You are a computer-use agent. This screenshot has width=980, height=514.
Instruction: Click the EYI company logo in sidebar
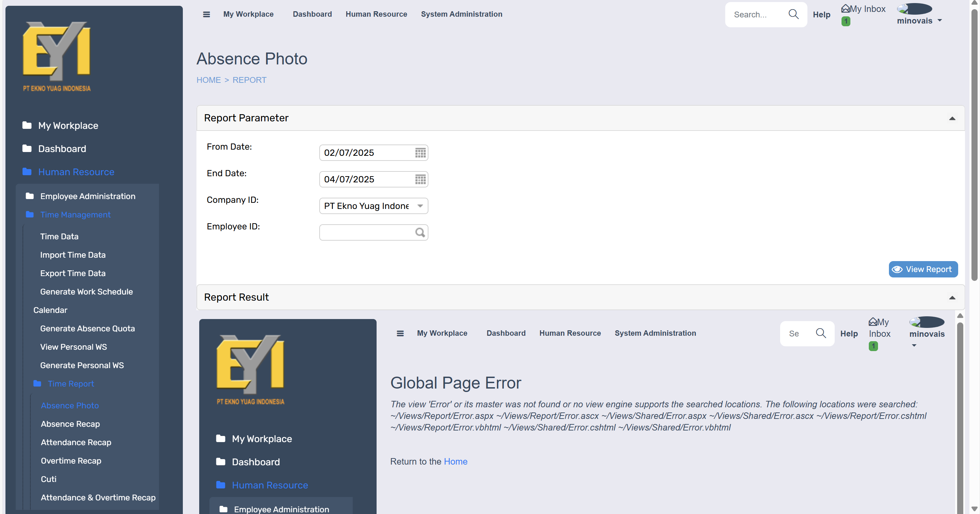(57, 56)
